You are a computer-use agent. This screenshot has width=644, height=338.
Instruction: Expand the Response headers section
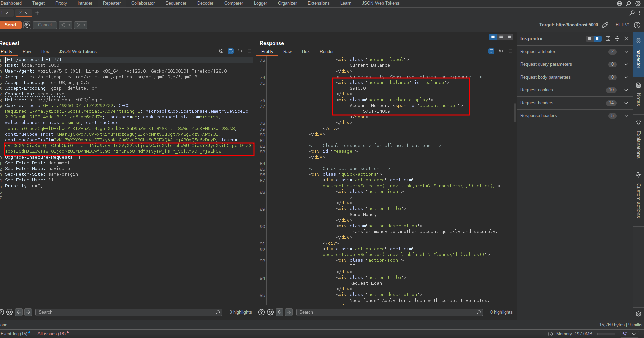[x=626, y=116]
